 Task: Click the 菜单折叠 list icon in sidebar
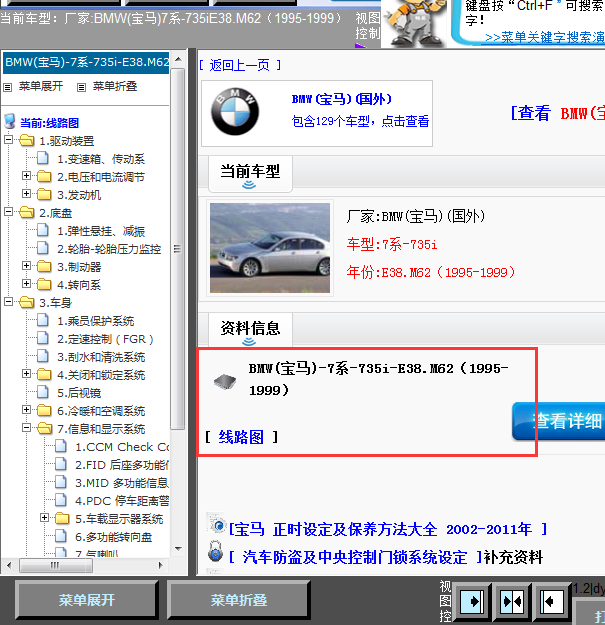point(81,87)
